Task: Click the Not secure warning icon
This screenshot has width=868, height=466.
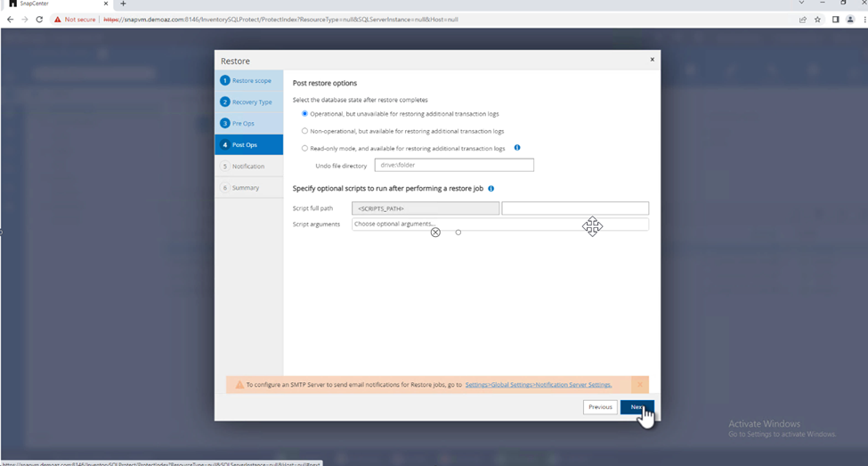Action: coord(58,20)
